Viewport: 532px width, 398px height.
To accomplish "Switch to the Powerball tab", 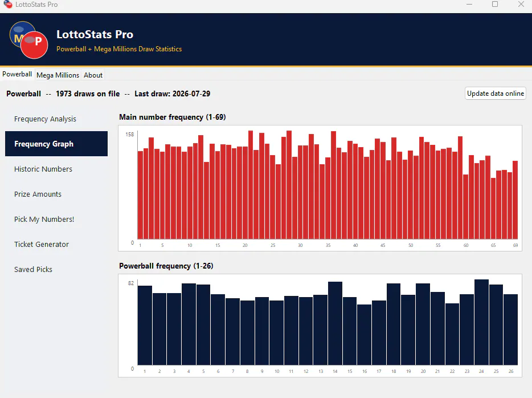I will coord(17,74).
